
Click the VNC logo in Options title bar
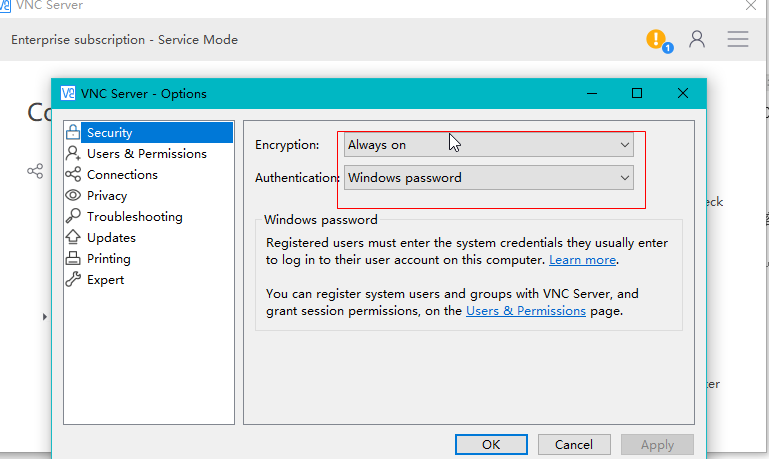tap(68, 93)
